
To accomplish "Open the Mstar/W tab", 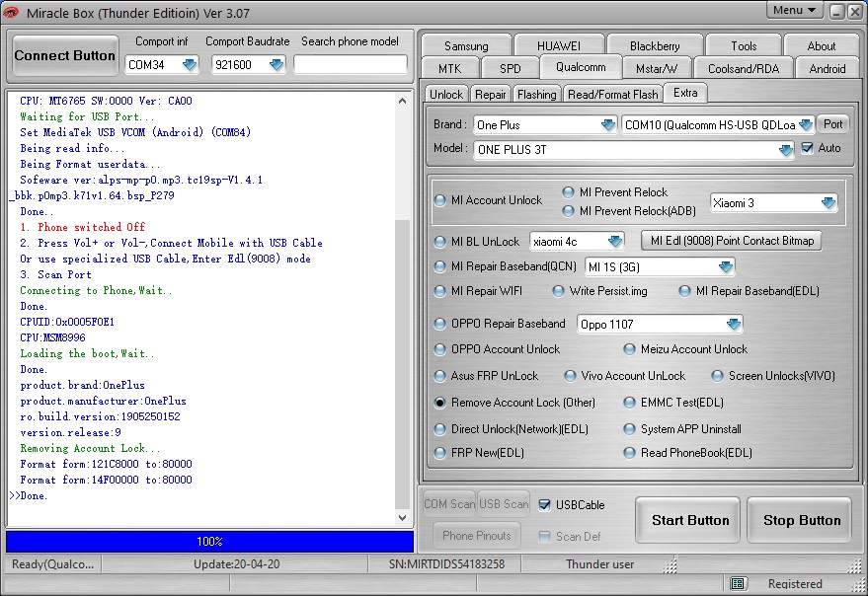I will 657,69.
